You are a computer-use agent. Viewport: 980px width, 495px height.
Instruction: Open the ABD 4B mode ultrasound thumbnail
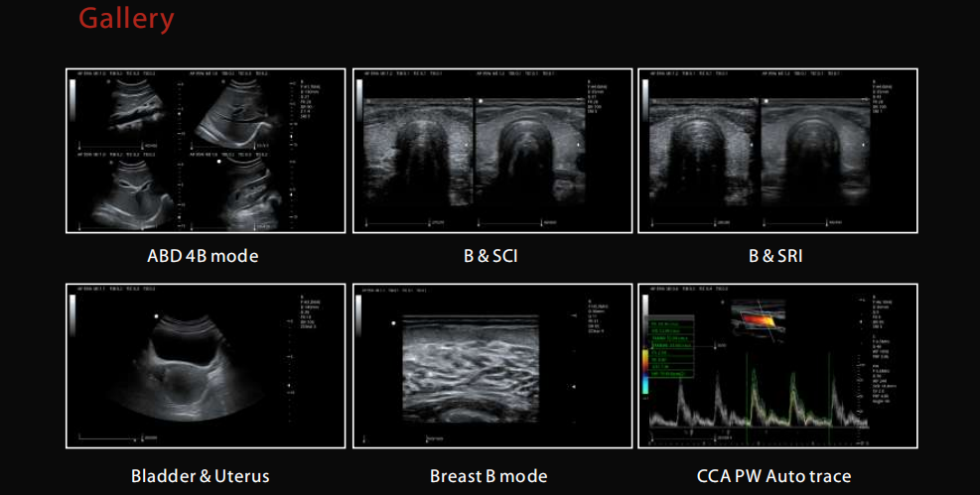coord(205,151)
